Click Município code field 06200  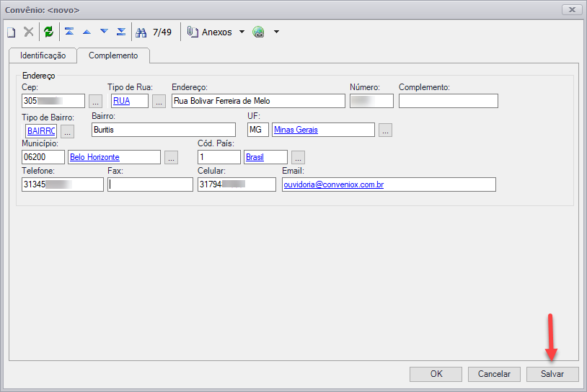pos(43,157)
